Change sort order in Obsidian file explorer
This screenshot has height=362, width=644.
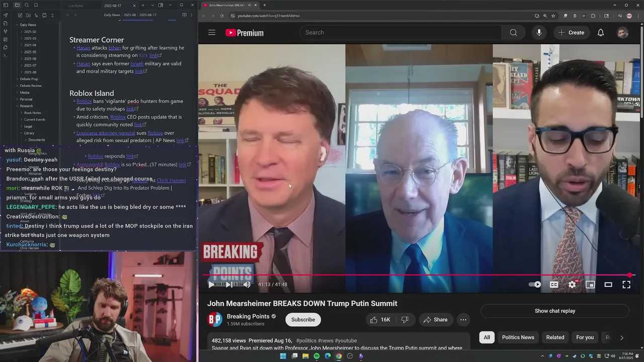click(36, 15)
